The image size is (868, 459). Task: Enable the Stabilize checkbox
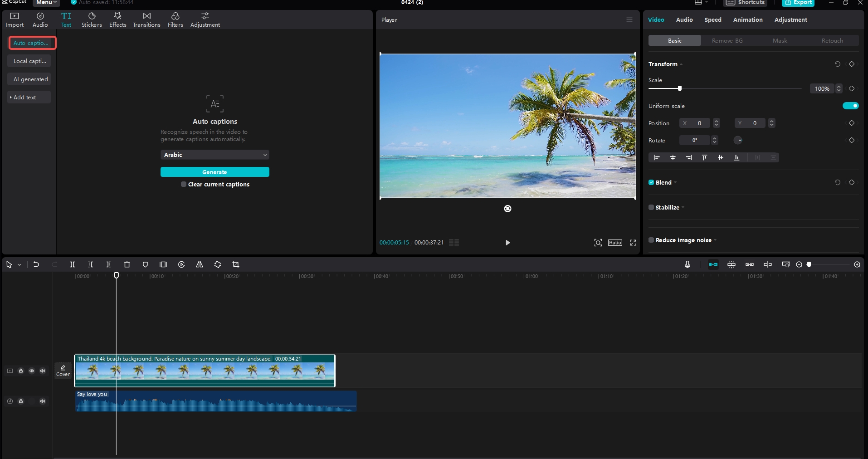(651, 207)
